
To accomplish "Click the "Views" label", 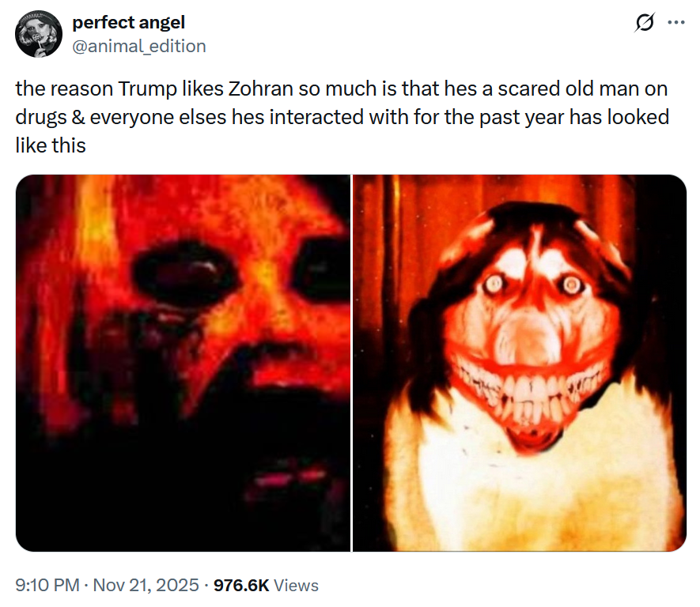I will pyautogui.click(x=297, y=586).
